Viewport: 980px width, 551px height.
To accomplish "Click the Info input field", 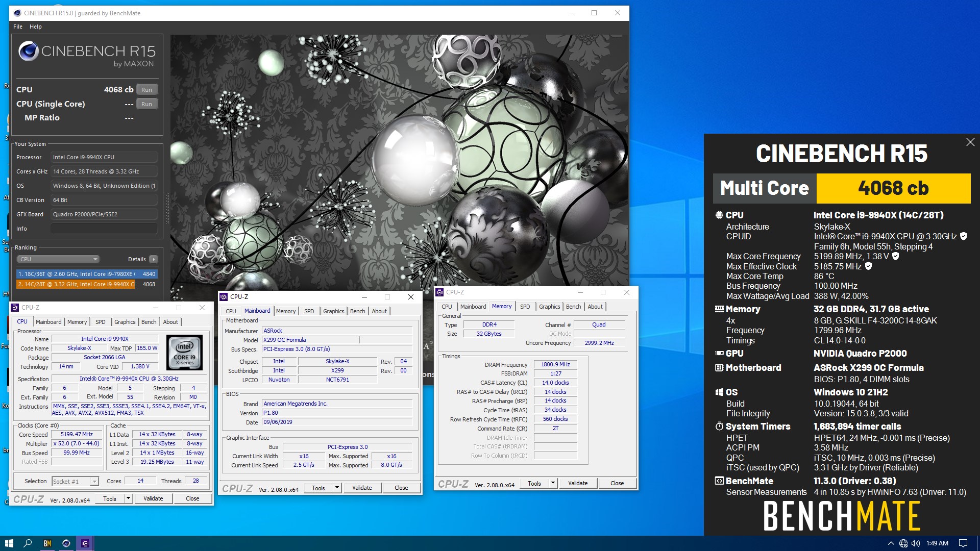I will 104,229.
